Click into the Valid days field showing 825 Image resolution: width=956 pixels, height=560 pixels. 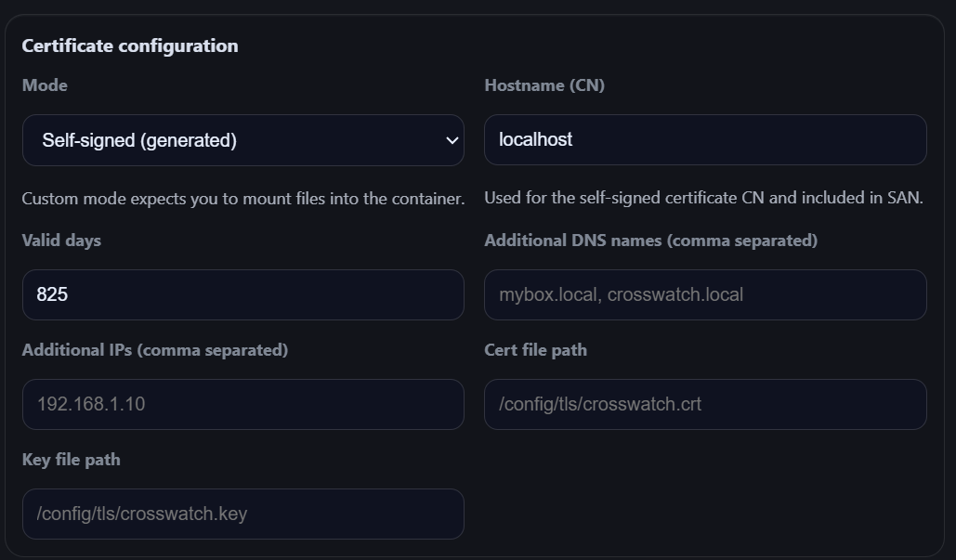242,294
